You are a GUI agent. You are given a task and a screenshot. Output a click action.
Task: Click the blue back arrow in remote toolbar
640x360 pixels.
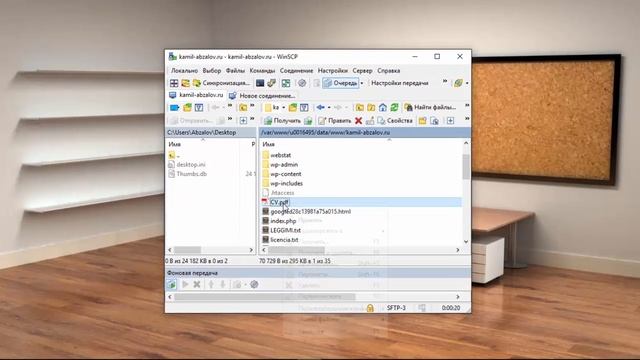point(321,107)
